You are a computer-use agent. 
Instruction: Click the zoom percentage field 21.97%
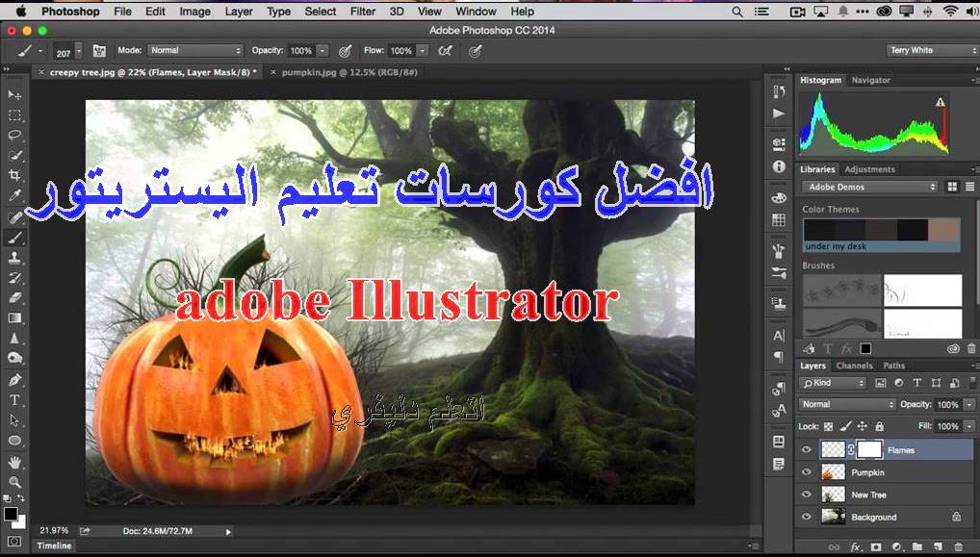tap(54, 531)
